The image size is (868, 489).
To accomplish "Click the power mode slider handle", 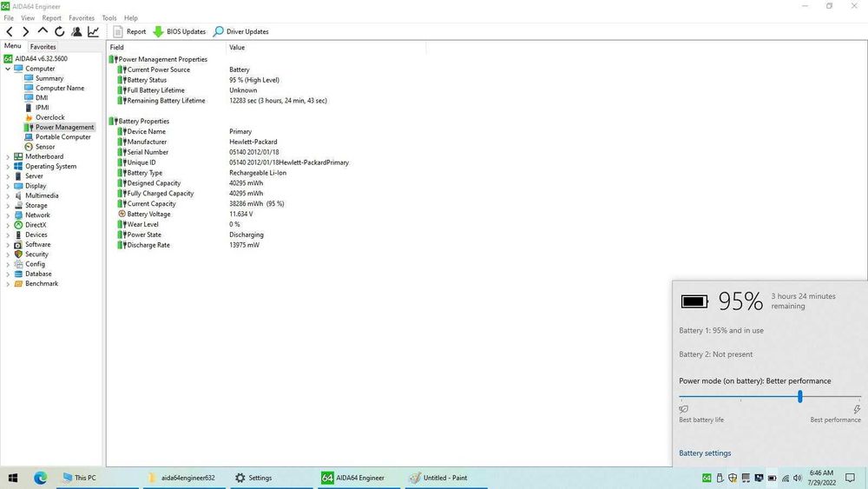I will [x=800, y=396].
